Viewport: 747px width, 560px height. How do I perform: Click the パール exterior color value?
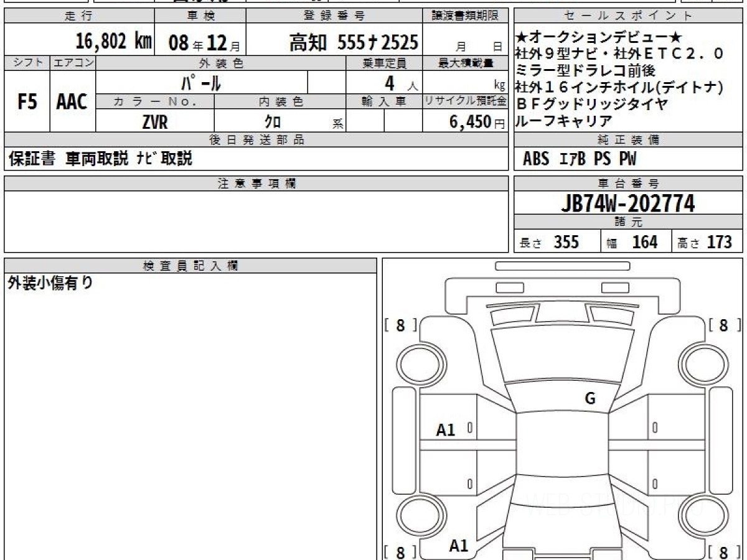click(x=201, y=82)
